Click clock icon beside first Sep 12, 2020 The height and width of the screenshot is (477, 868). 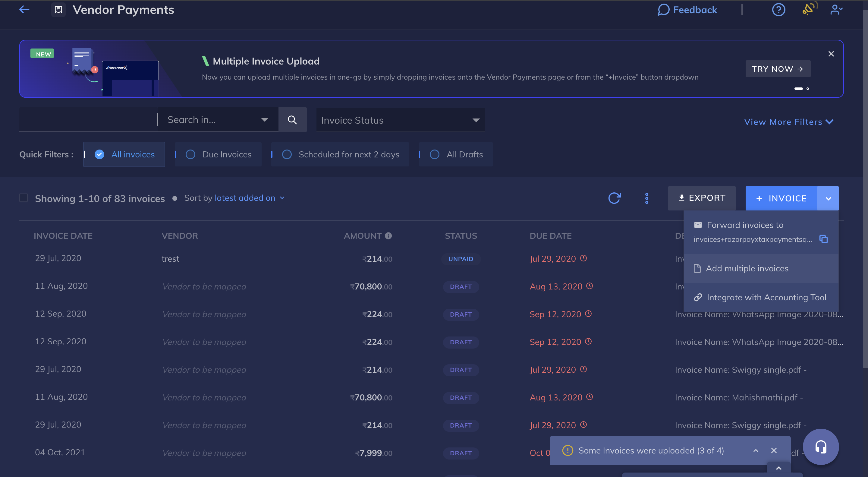click(588, 314)
